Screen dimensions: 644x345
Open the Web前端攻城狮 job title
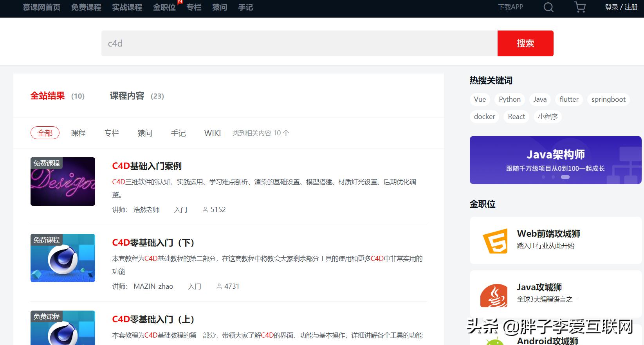click(548, 234)
